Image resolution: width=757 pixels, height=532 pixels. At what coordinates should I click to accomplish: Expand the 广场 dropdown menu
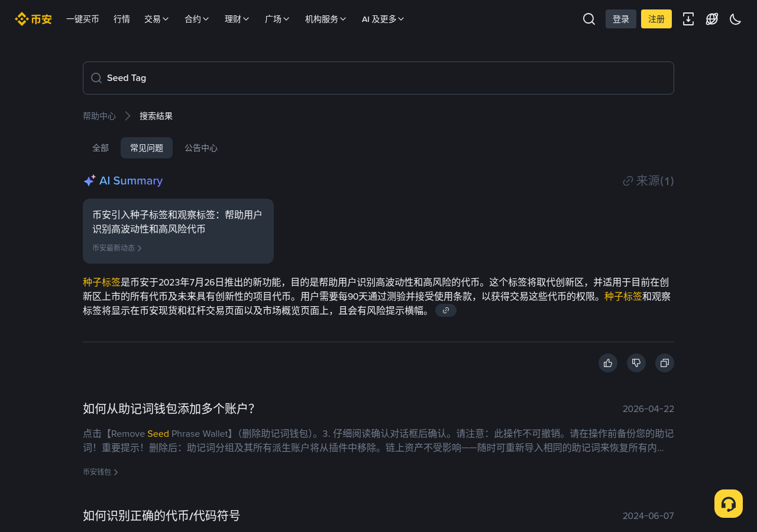click(x=277, y=19)
